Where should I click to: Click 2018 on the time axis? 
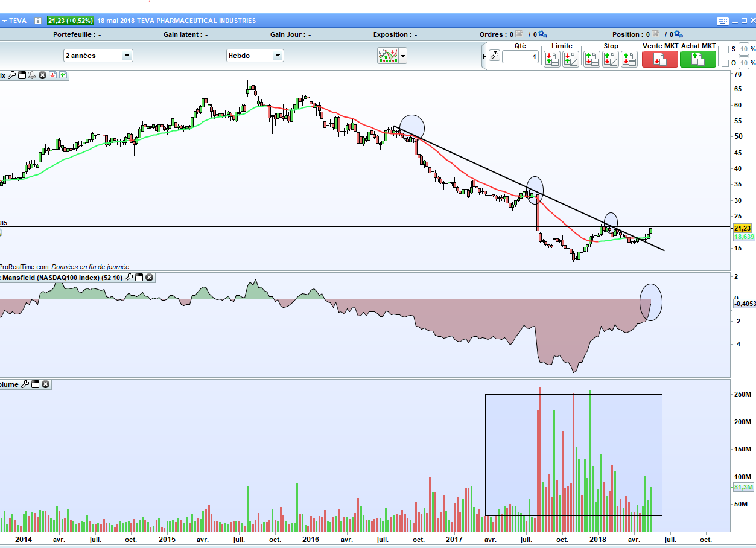pyautogui.click(x=598, y=540)
